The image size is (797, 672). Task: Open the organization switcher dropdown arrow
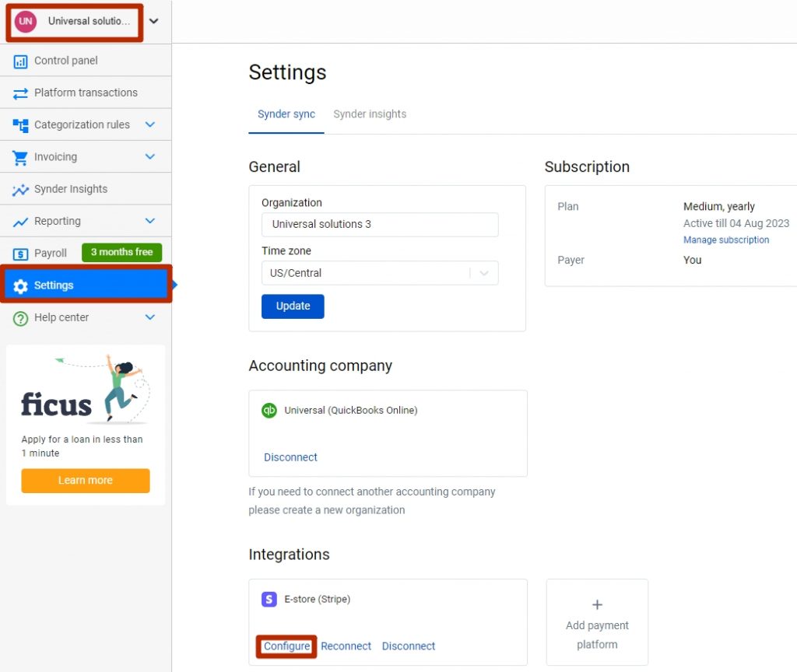pos(153,21)
